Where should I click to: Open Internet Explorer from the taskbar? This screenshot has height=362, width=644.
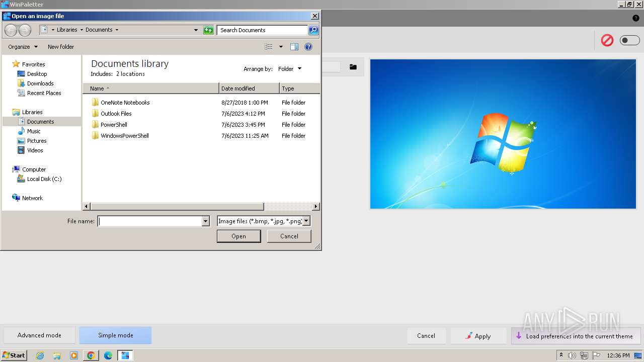click(x=40, y=355)
